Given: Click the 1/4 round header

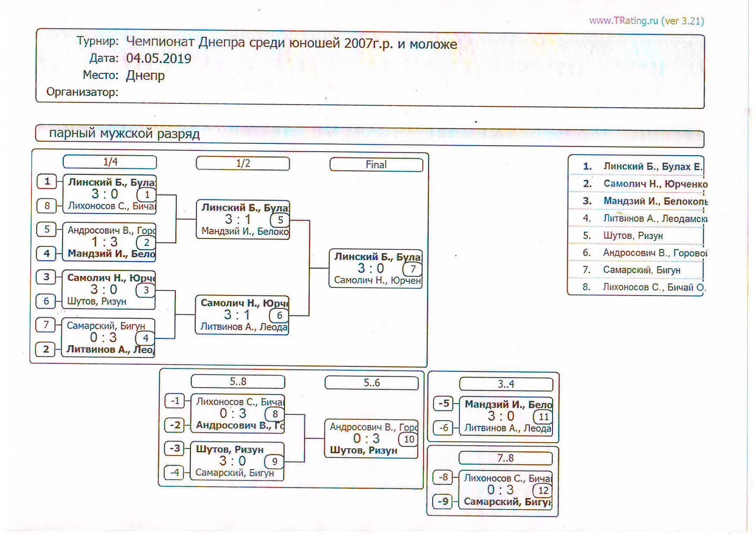Looking at the screenshot, I should (110, 162).
